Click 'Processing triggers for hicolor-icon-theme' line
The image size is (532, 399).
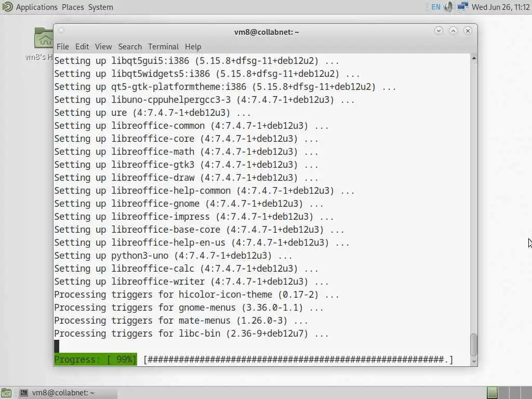coord(197,295)
